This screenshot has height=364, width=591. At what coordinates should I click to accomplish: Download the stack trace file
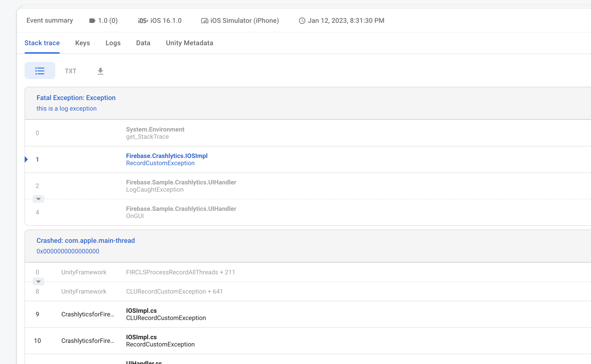pyautogui.click(x=101, y=71)
